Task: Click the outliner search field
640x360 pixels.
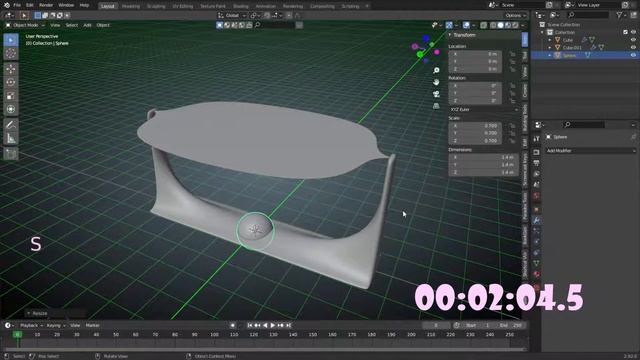Action: 588,15
